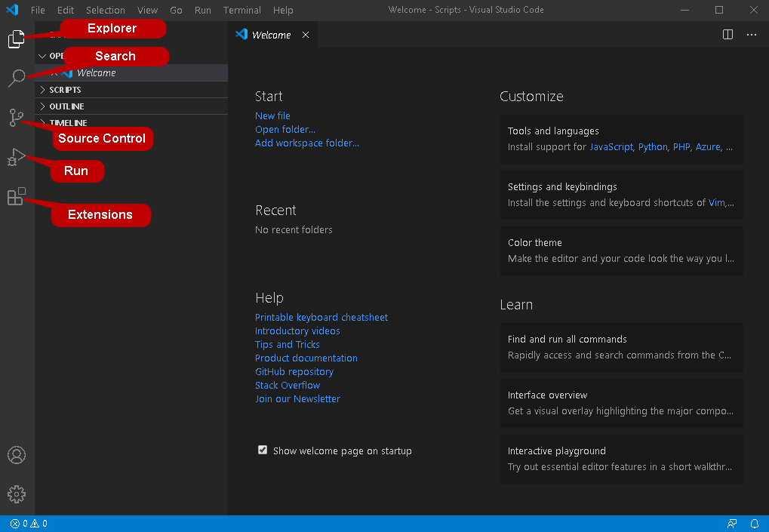Viewport: 769px width, 532px height.
Task: Open the Run and Debug view
Action: [16, 157]
